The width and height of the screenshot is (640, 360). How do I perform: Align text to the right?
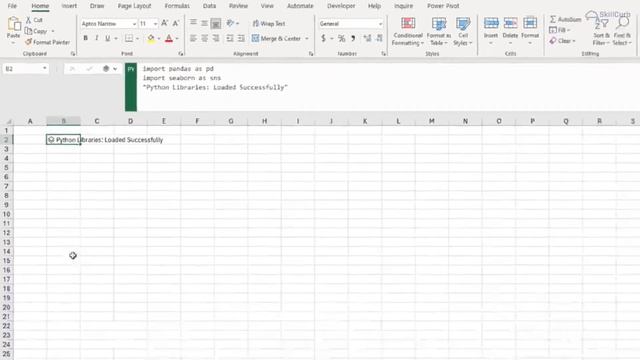[x=216, y=38]
